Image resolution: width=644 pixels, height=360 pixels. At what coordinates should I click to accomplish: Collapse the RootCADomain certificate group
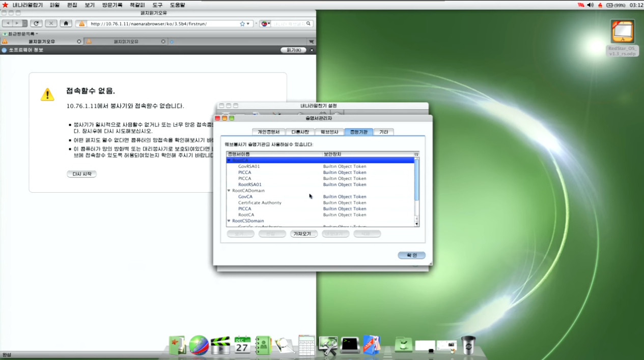[229, 191]
